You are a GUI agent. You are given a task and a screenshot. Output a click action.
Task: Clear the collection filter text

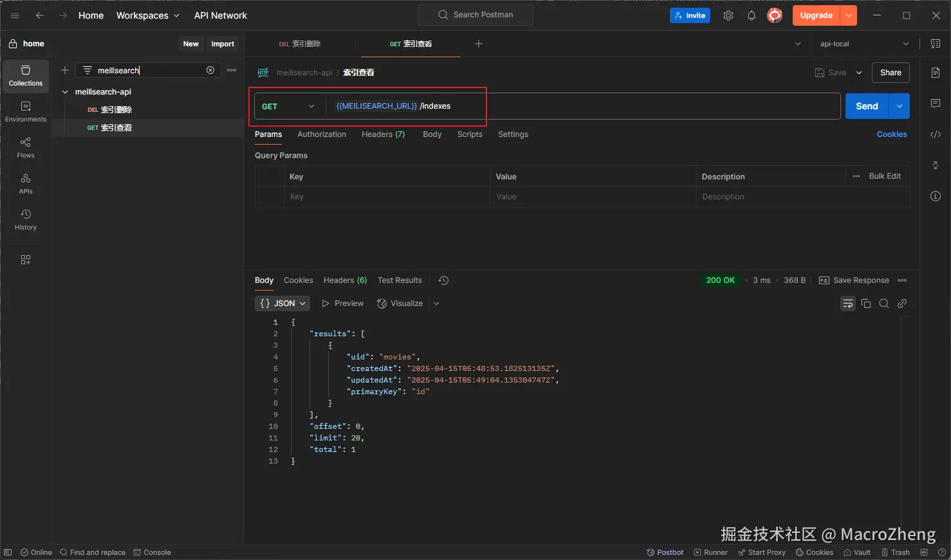pyautogui.click(x=210, y=70)
